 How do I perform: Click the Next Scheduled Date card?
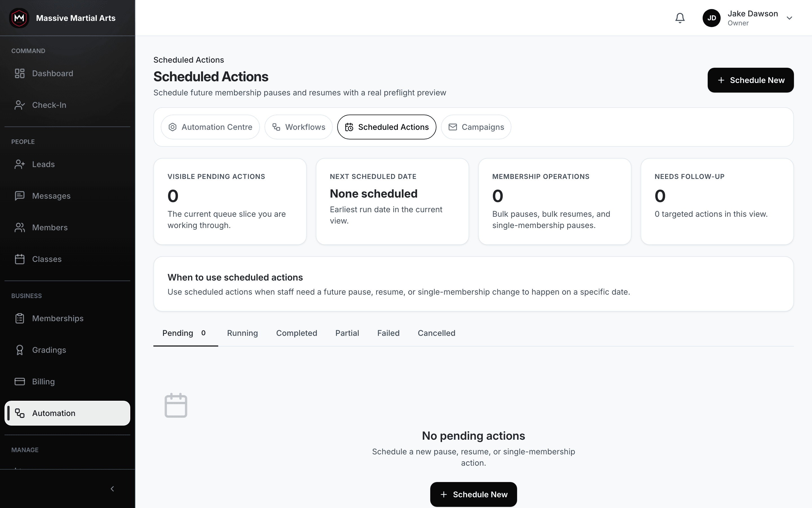click(392, 201)
